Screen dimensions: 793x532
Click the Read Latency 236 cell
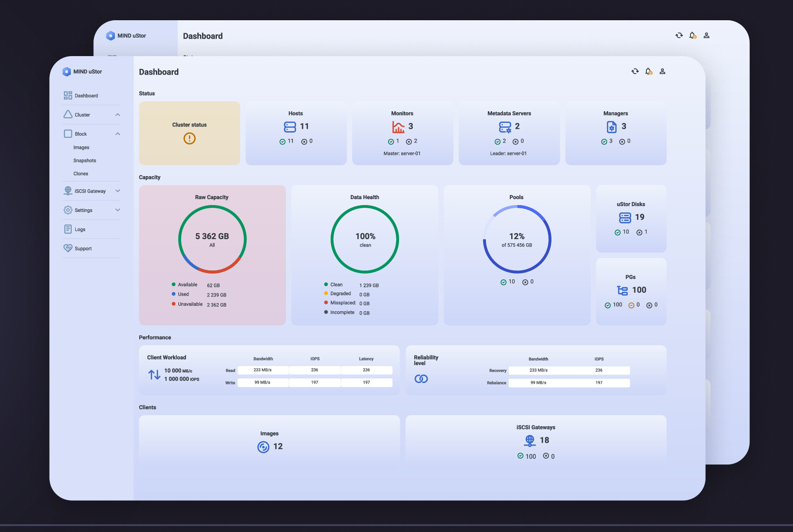coord(366,370)
